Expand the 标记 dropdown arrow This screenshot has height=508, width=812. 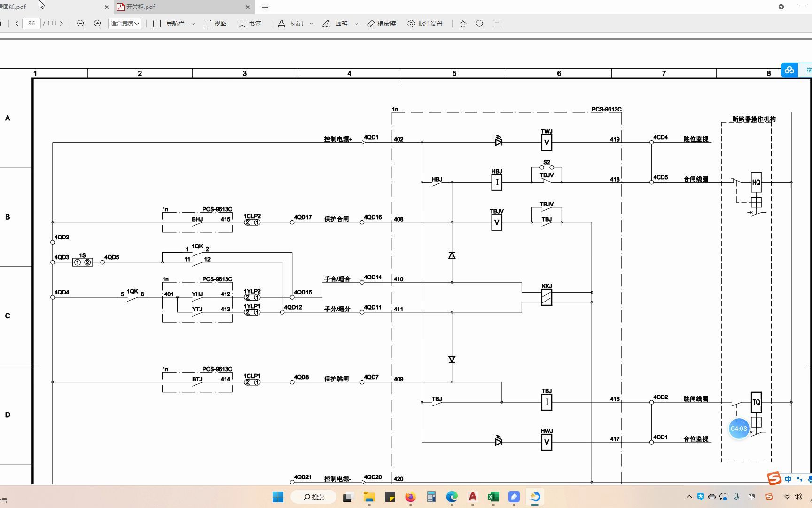[312, 24]
